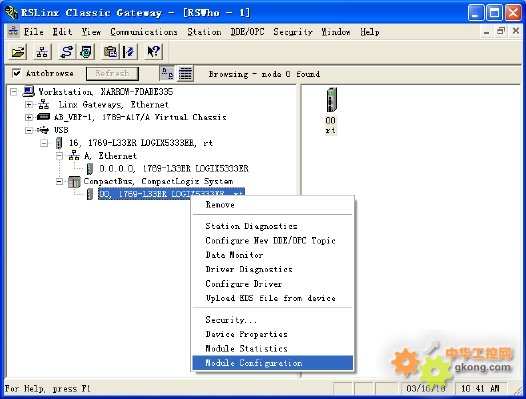Choose Remove from context menu
This screenshot has height=399, width=526.
coord(272,205)
